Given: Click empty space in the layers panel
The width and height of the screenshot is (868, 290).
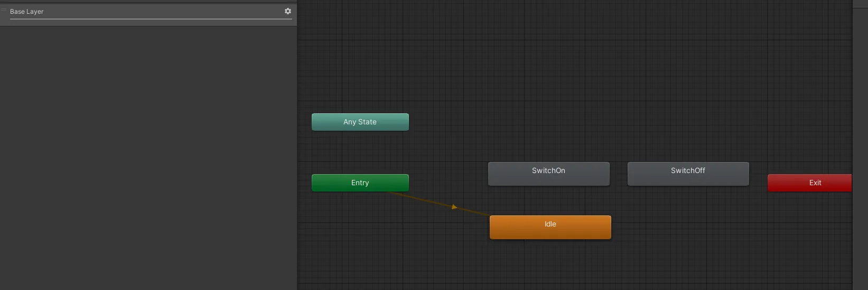Looking at the screenshot, I should coord(148,159).
